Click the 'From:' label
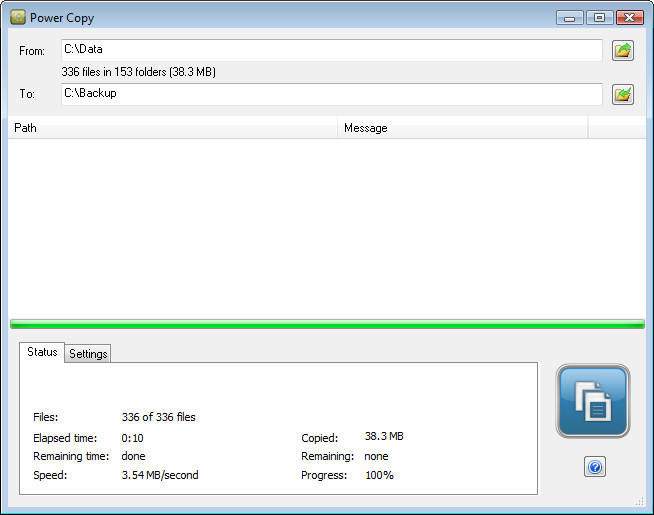The height and width of the screenshot is (515, 654). pyautogui.click(x=32, y=51)
